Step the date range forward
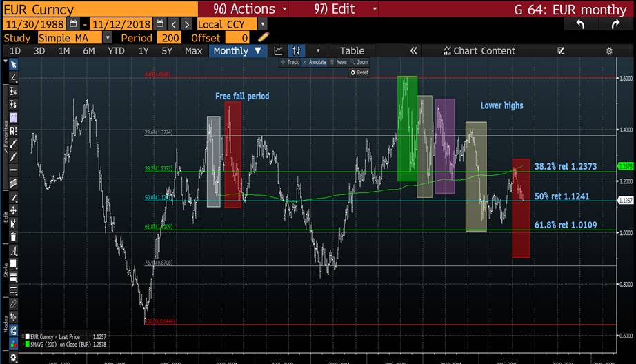This screenshot has height=364, width=636. pos(186,24)
